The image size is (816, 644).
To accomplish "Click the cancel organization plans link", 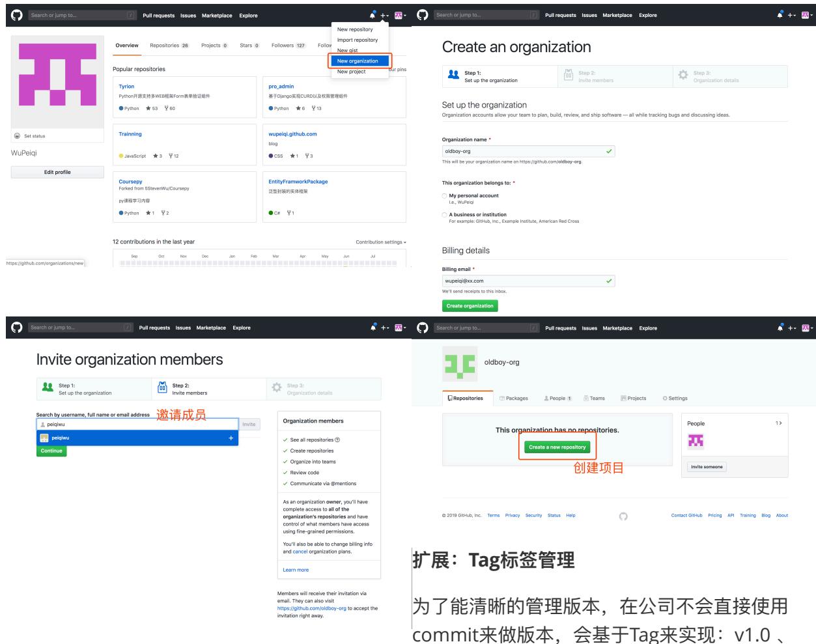I will [x=300, y=552].
